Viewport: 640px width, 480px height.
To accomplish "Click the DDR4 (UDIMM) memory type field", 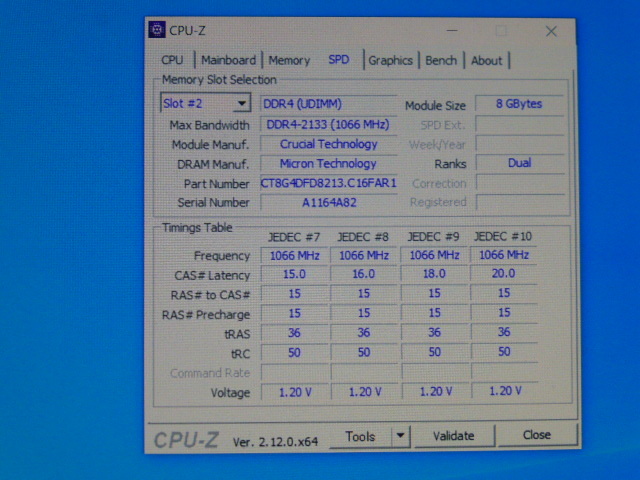I will [329, 104].
